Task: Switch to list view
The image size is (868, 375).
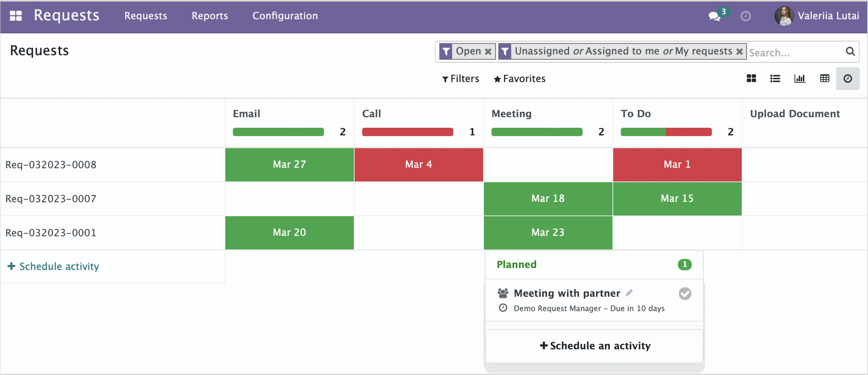Action: pos(775,79)
